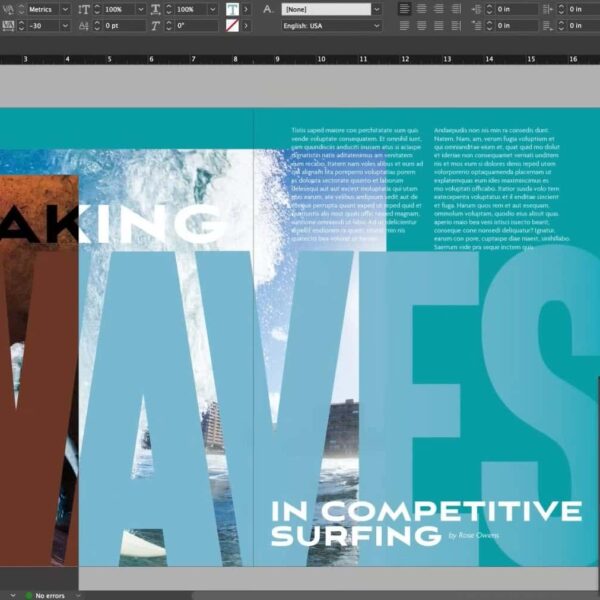Click the vertical scale stepper arrows

[x=96, y=9]
